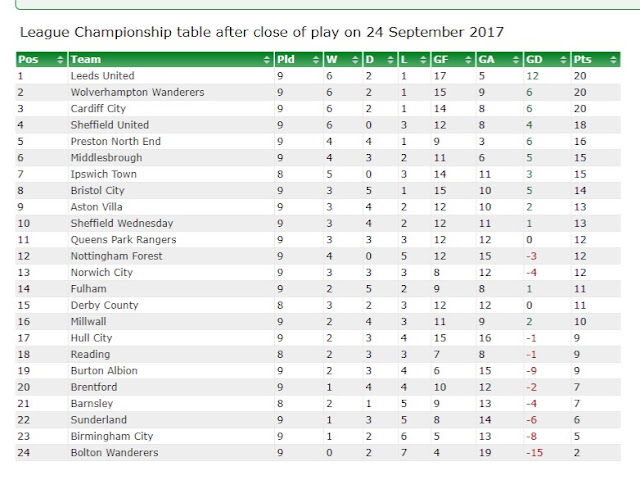Click Sunderland in the table
Viewport: 640px width, 480px height.
pos(99,420)
